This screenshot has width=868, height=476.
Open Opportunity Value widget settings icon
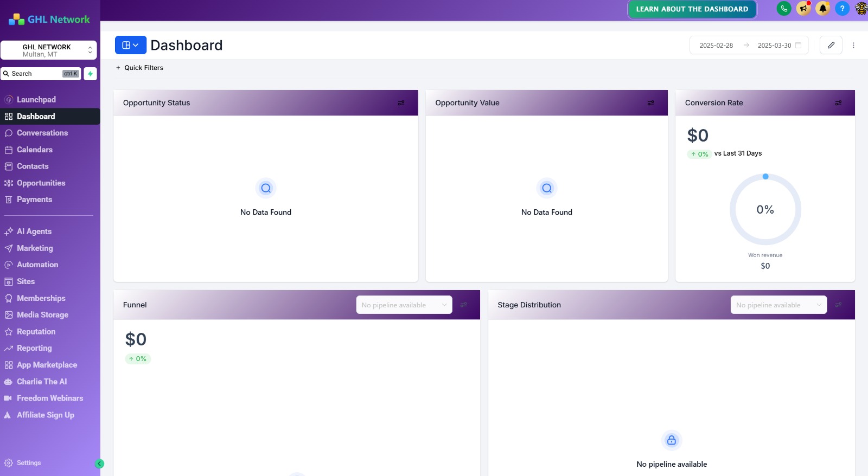[x=651, y=103]
